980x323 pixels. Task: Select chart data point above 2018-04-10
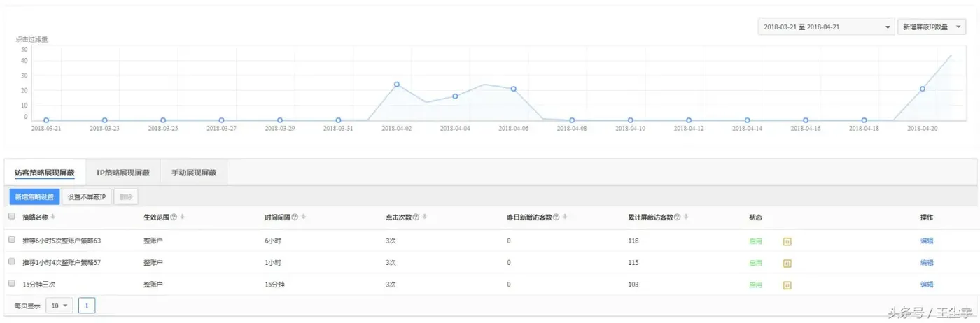click(630, 120)
